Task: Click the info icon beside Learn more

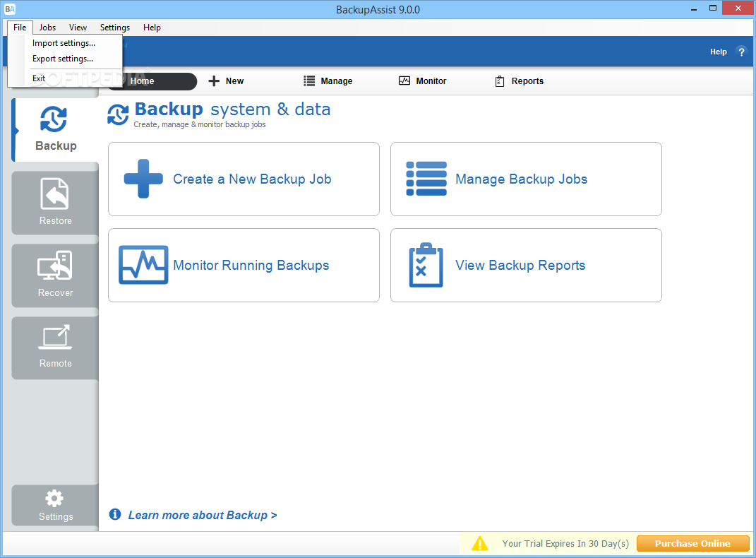Action: [115, 515]
